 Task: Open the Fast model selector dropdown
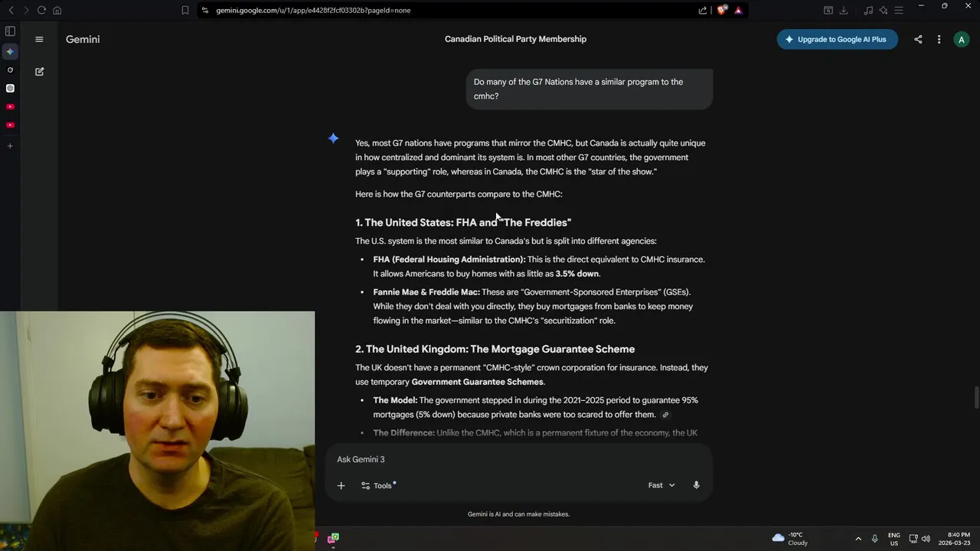point(661,485)
